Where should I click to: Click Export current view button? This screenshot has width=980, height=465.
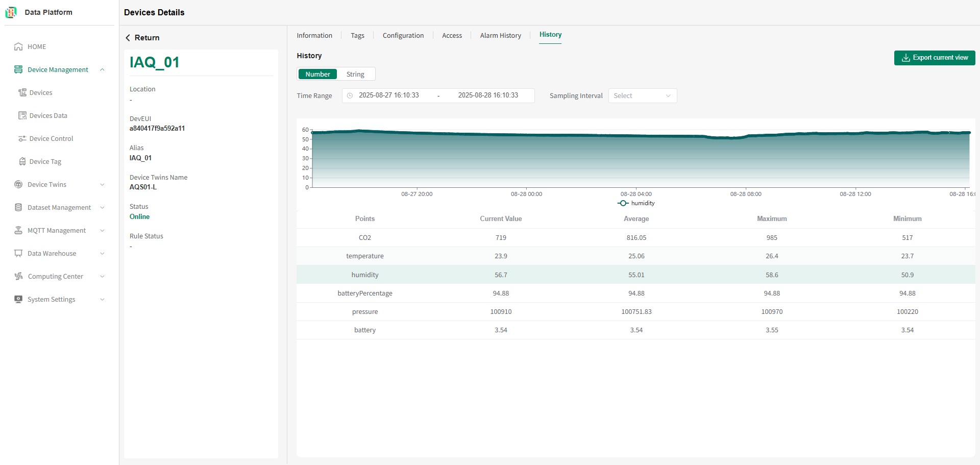coord(935,58)
